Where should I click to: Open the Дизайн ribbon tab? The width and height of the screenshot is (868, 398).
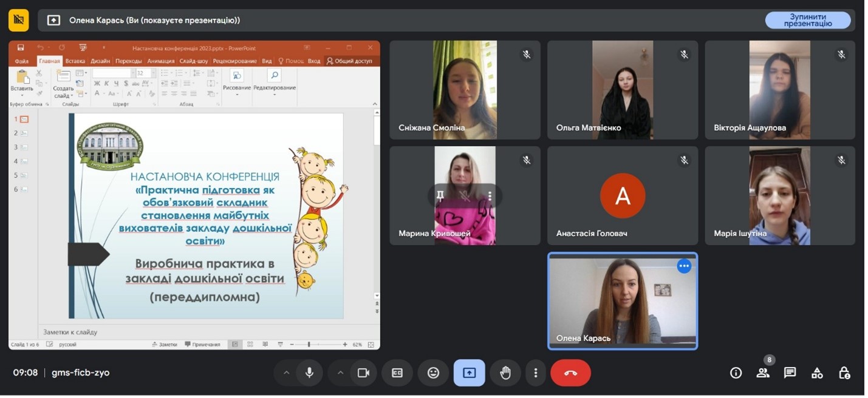point(100,61)
